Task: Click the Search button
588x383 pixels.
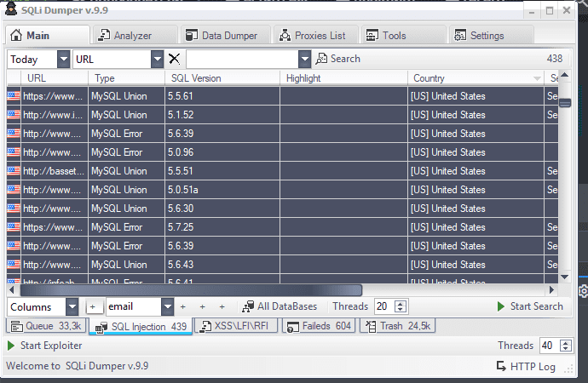Action: [337, 59]
